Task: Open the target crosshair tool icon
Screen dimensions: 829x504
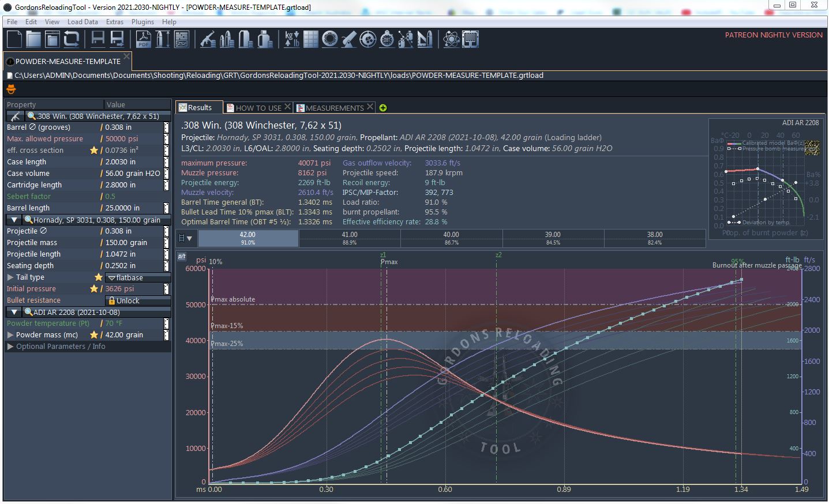Action: (x=367, y=39)
